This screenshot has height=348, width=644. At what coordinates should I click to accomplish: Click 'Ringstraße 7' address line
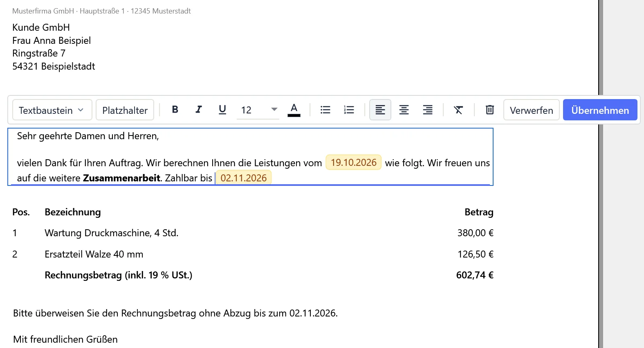39,53
